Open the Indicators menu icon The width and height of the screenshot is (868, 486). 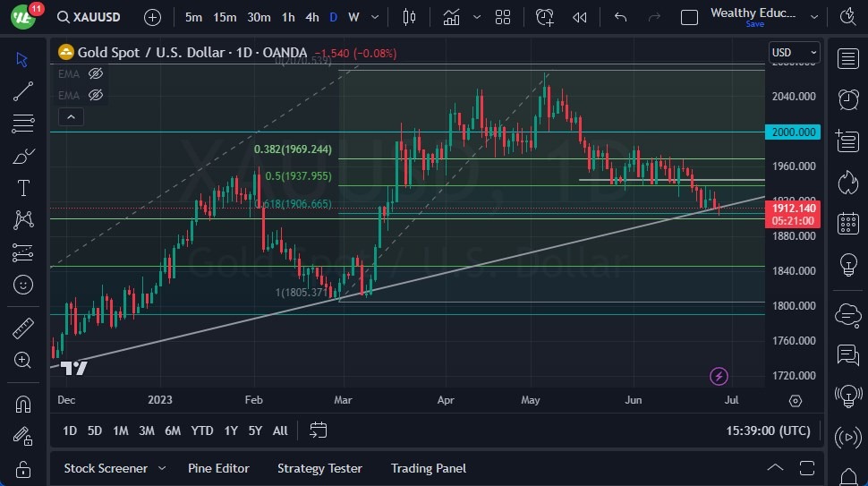point(451,17)
